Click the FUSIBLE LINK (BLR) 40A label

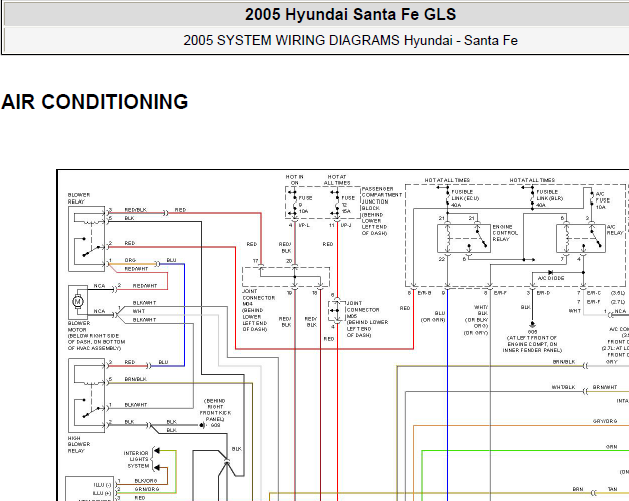click(x=550, y=199)
